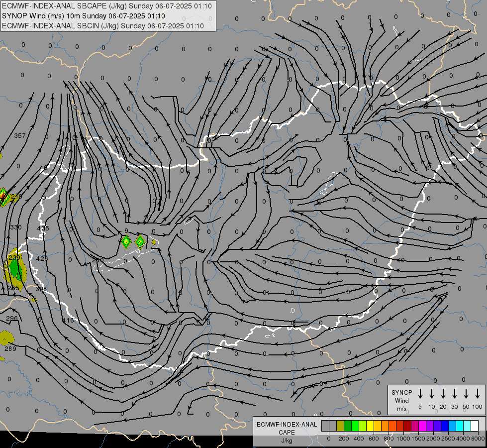Select the pure yellow swatch left of 600
This screenshot has height=448, width=487.
370,426
